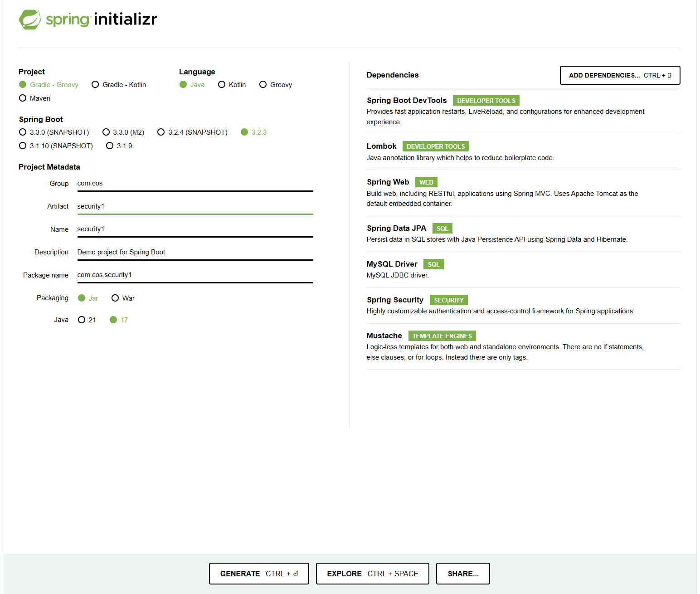Select Gradle - Kotlin project type

119,85
